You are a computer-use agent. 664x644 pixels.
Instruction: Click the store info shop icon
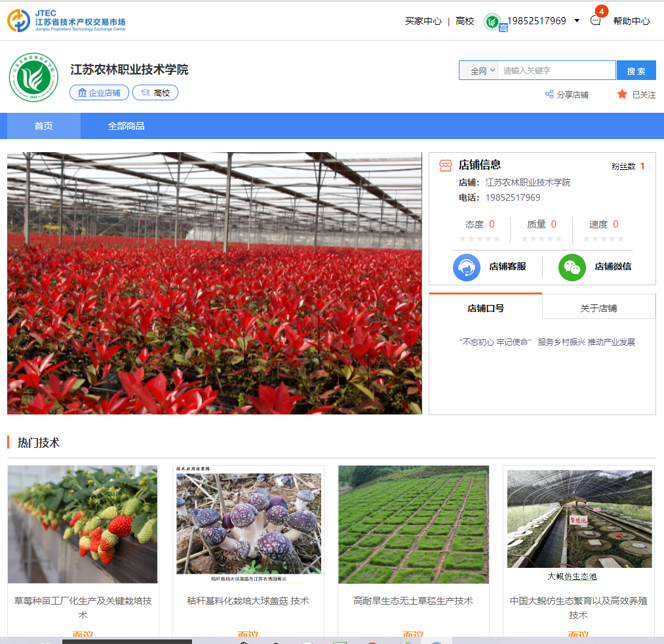[x=445, y=165]
